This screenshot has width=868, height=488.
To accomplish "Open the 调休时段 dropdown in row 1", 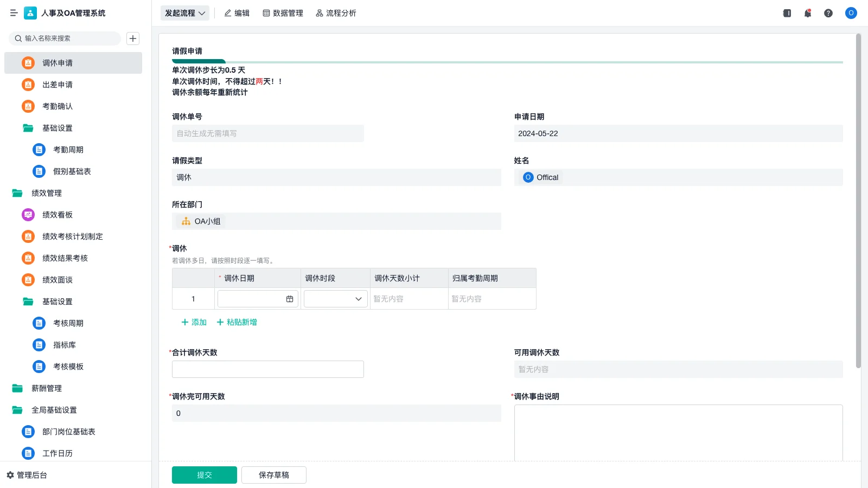I will point(335,298).
